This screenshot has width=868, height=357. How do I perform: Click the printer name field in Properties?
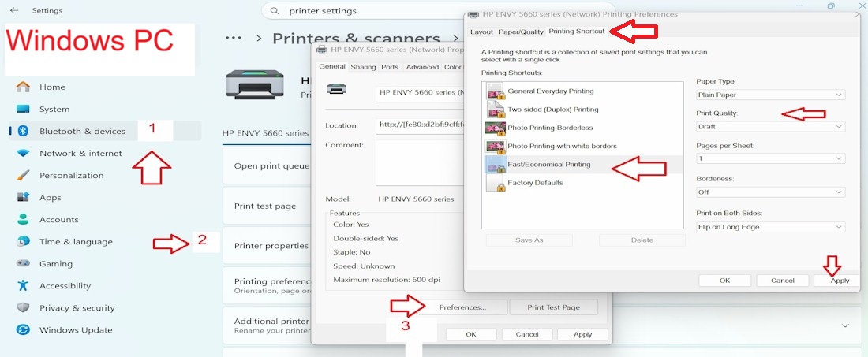[420, 93]
